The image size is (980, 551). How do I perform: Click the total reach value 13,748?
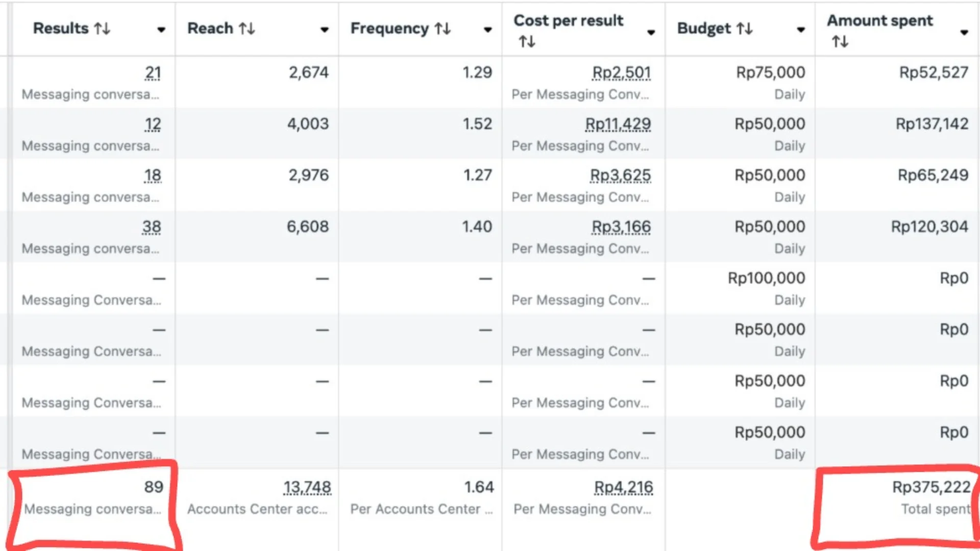click(x=307, y=487)
